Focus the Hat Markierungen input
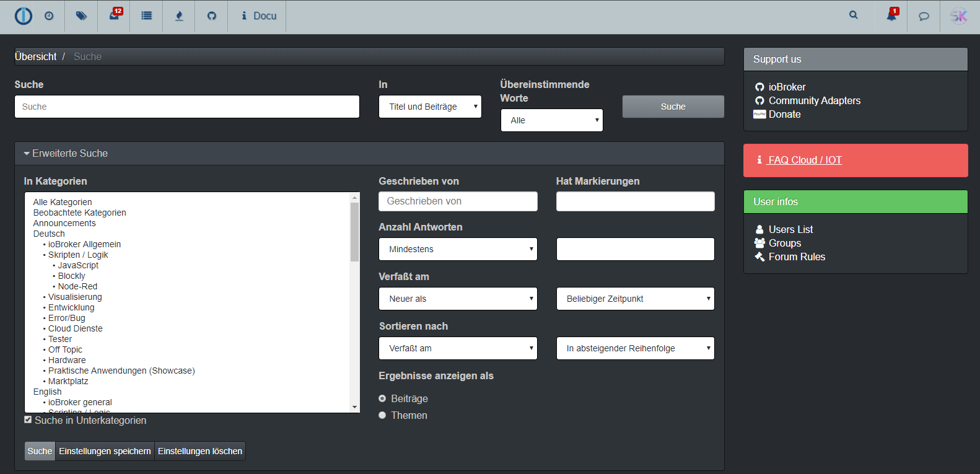The height and width of the screenshot is (474, 980). (636, 201)
